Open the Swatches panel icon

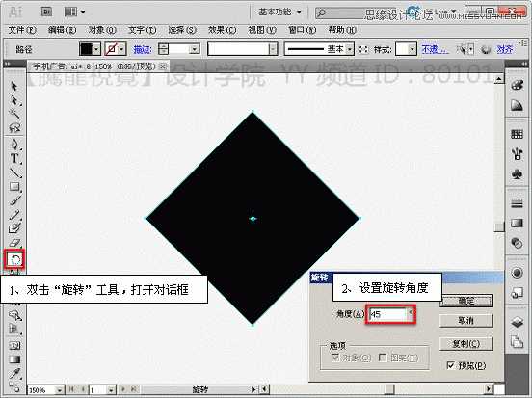[x=517, y=134]
